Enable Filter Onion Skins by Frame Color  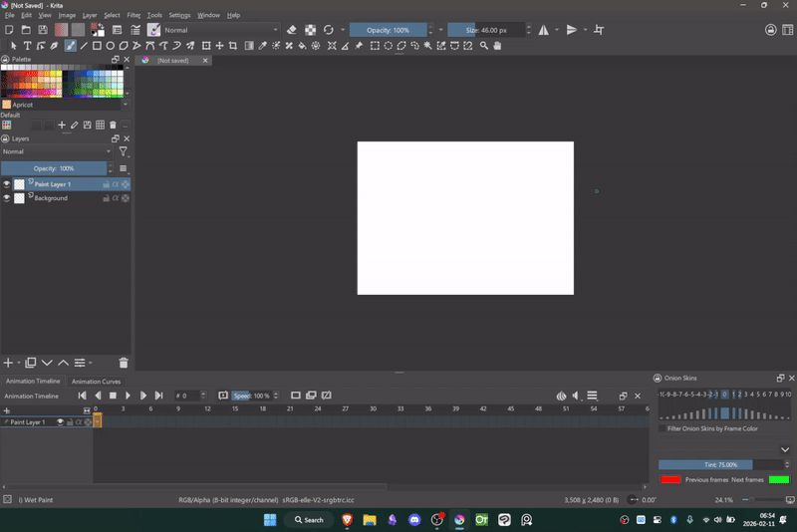point(663,428)
